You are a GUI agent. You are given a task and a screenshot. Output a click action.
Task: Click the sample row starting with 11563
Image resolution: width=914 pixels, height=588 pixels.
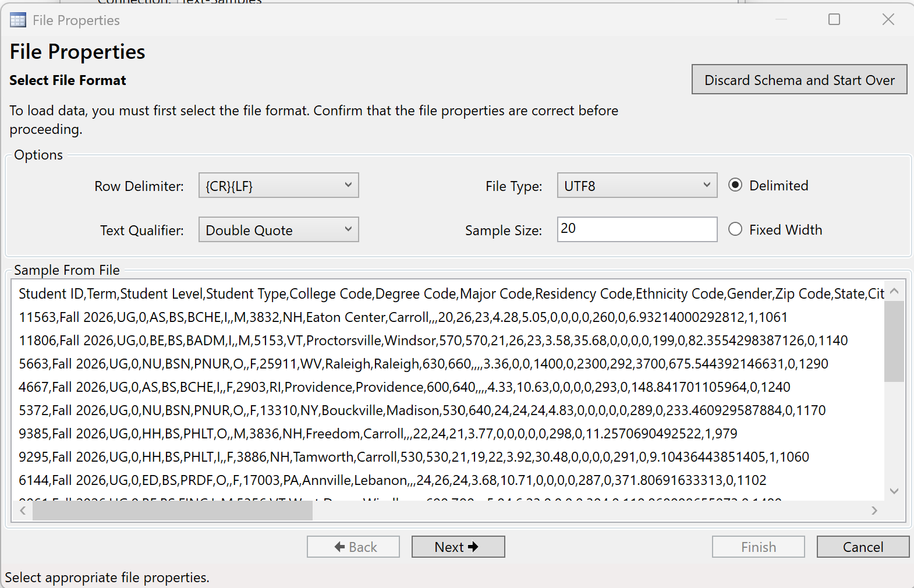[x=403, y=317]
